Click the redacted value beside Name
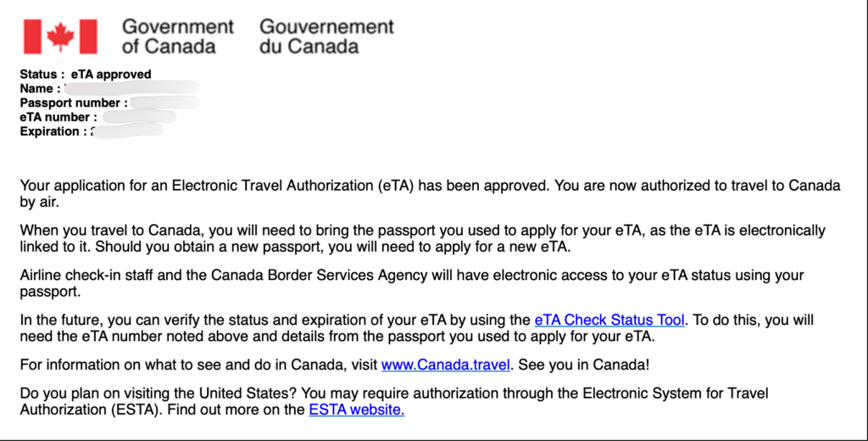868x441 pixels. 131,88
